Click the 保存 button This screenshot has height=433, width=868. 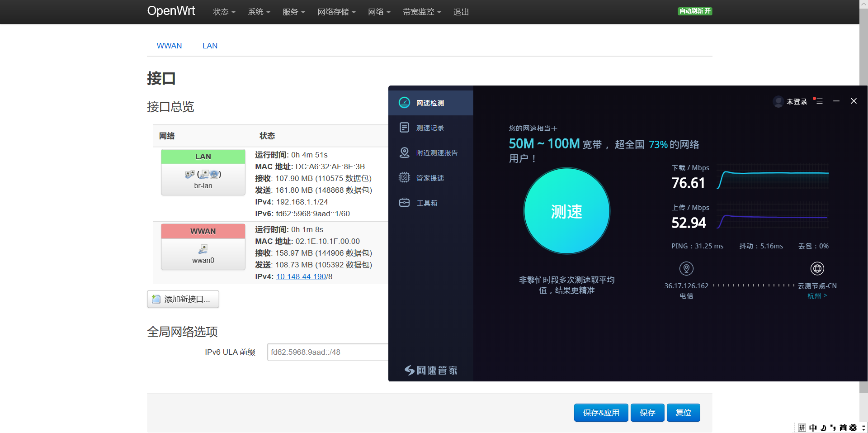click(x=647, y=413)
